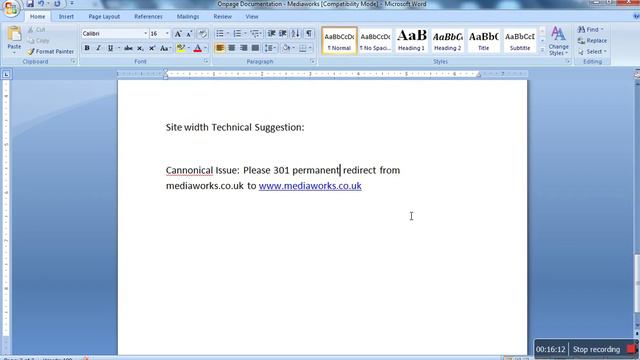Open Replace dialog
Screen dimensions: 640x360
[x=592, y=41]
